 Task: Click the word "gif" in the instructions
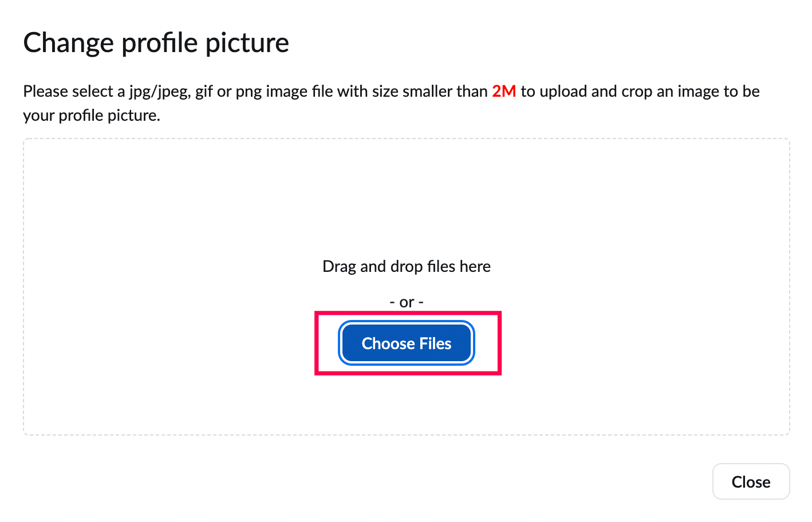pyautogui.click(x=204, y=92)
